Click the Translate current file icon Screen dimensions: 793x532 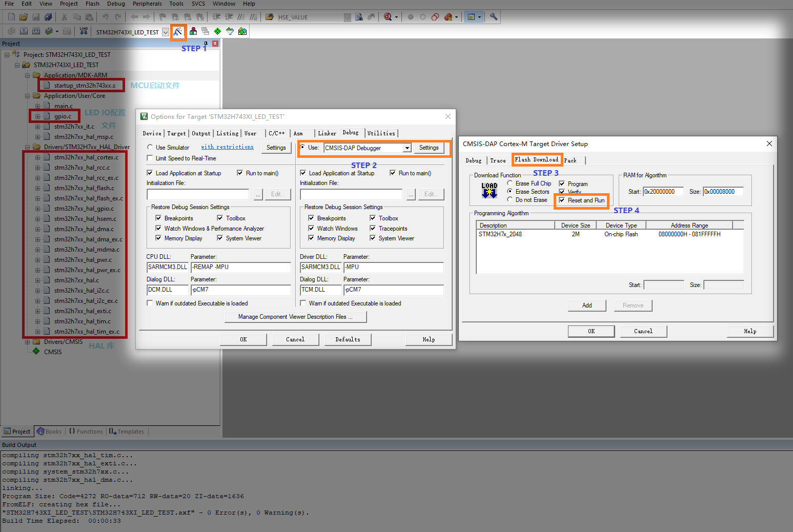pyautogui.click(x=11, y=31)
